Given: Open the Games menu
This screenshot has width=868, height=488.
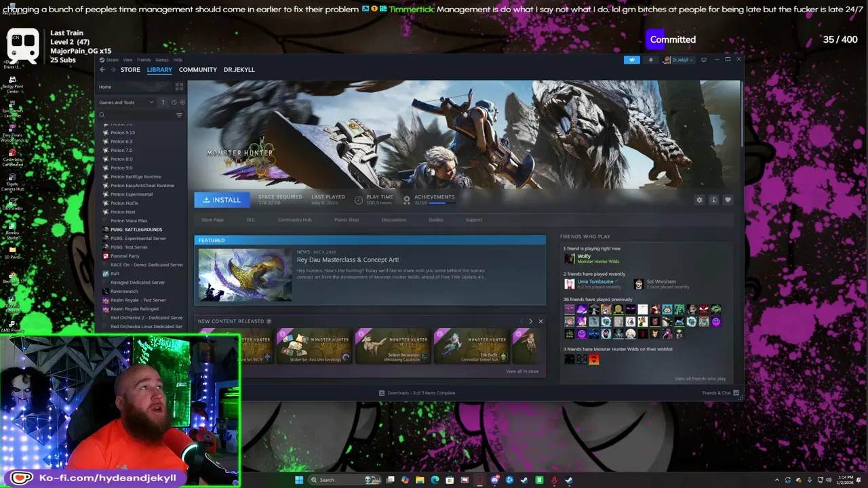Looking at the screenshot, I should 161,60.
